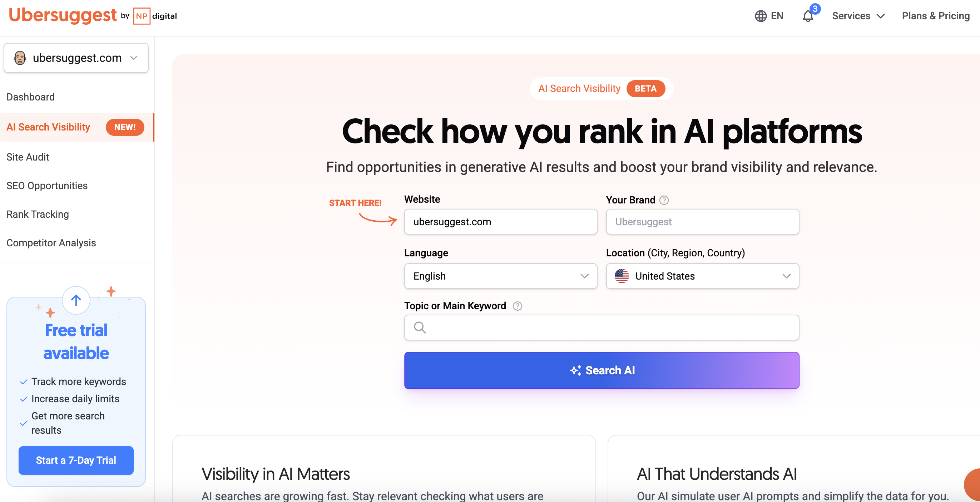The image size is (980, 502).
Task: Click the notification bell icon
Action: [x=808, y=16]
